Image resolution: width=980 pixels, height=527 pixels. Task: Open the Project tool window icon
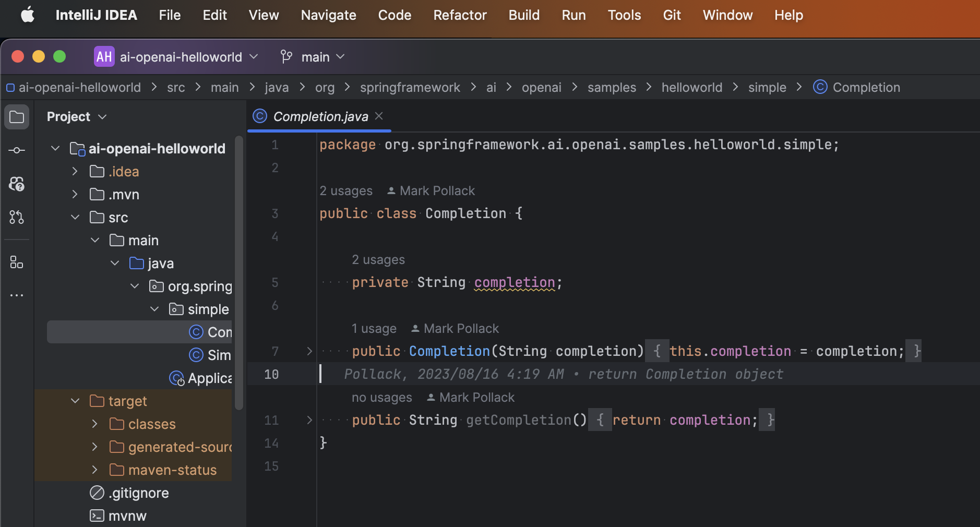pyautogui.click(x=17, y=117)
